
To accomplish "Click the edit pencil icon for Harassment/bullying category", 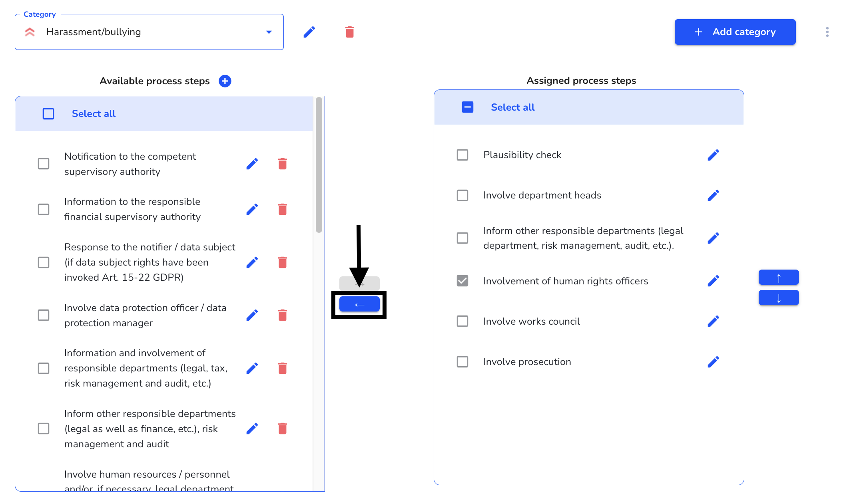I will pos(310,32).
